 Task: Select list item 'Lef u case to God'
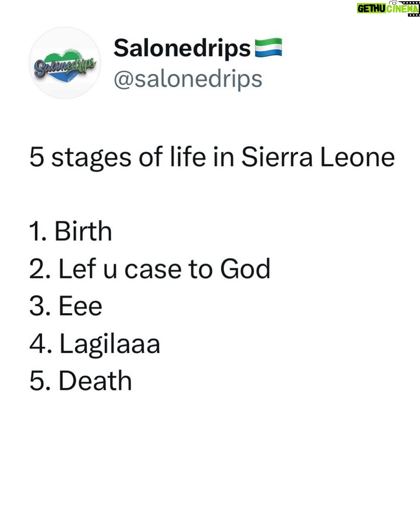click(150, 268)
